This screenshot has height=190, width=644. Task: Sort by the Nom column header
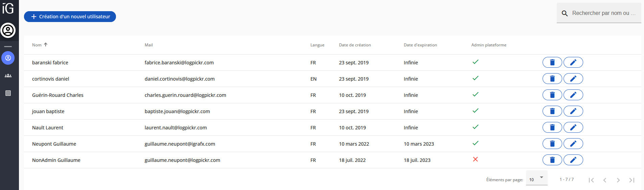click(37, 45)
